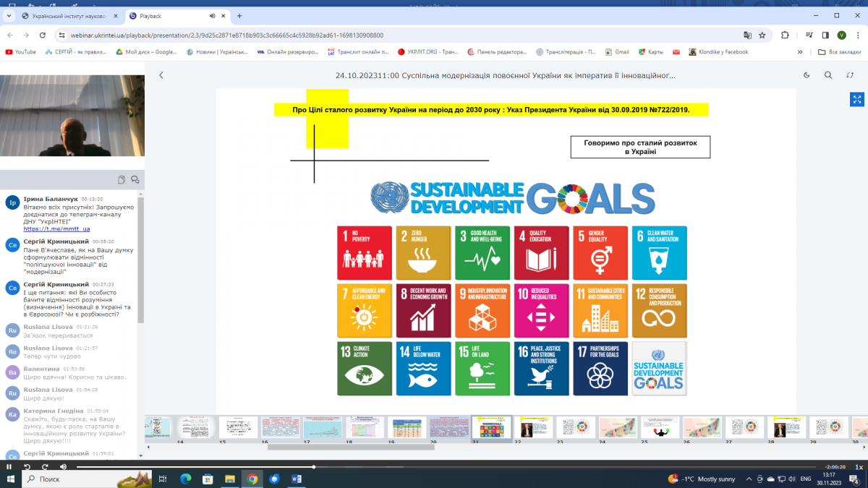Open the Chrome extensions puzzle icon
This screenshot has height=488, width=868.
coord(786,35)
